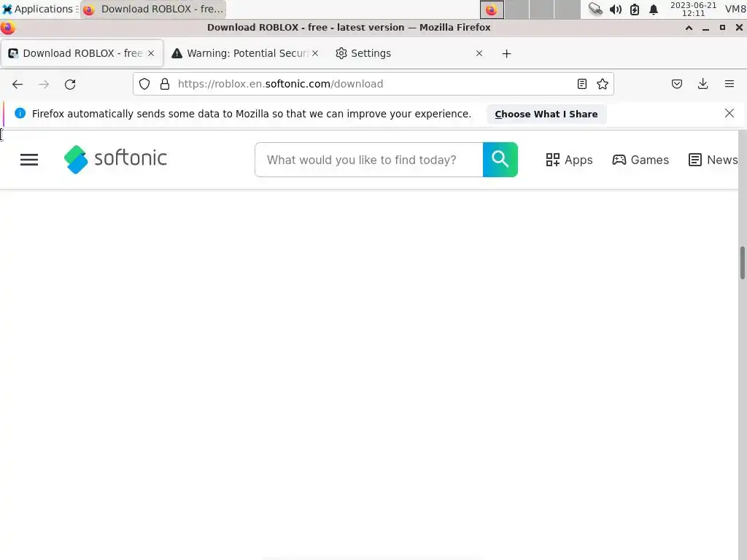
Task: Click the page vertical scrollbar thumb
Action: (x=742, y=262)
